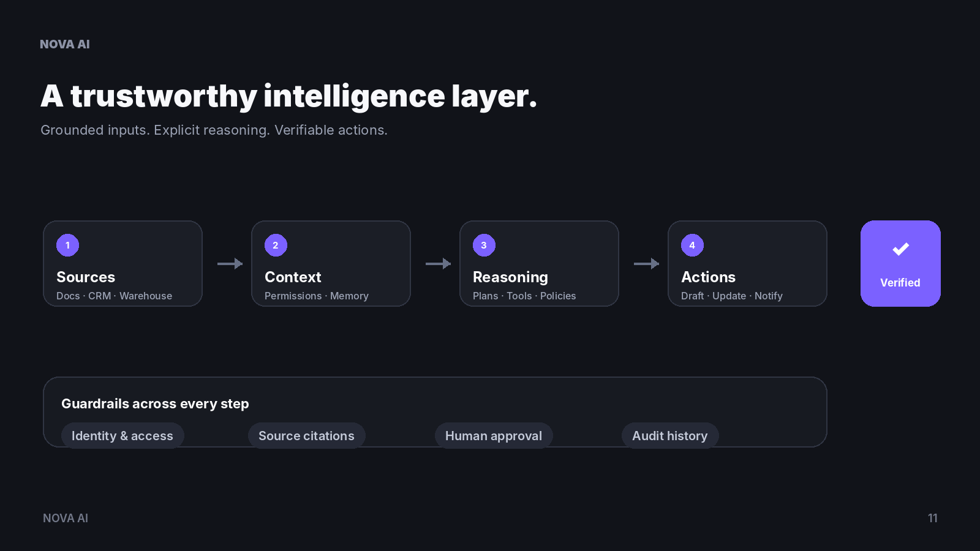Click the number 4 badge on Actions
This screenshot has height=551, width=980.
coord(692,246)
